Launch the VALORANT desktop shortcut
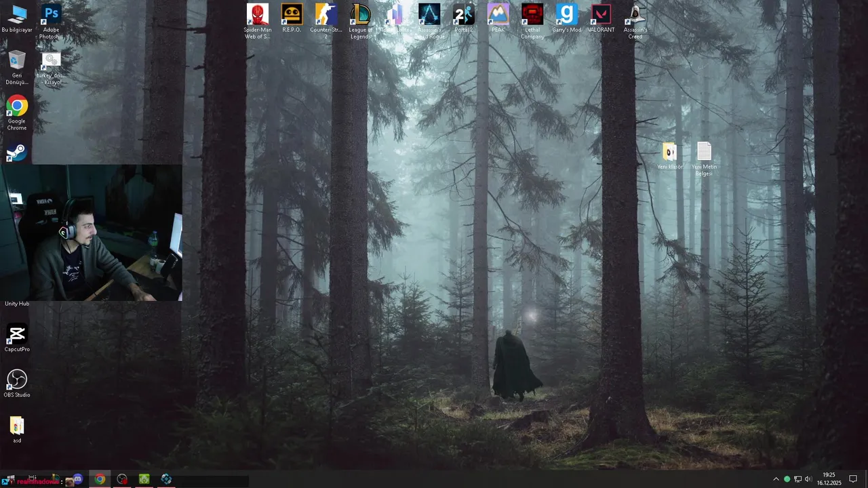This screenshot has width=868, height=488. (x=601, y=18)
